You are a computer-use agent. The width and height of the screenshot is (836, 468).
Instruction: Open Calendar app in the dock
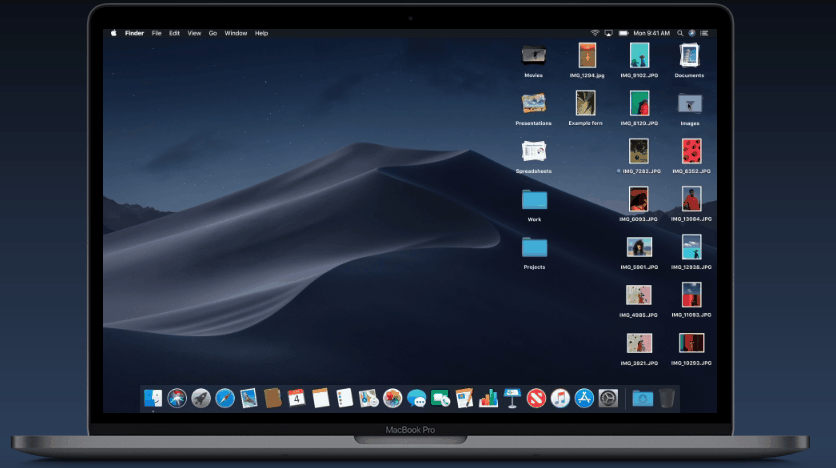296,398
